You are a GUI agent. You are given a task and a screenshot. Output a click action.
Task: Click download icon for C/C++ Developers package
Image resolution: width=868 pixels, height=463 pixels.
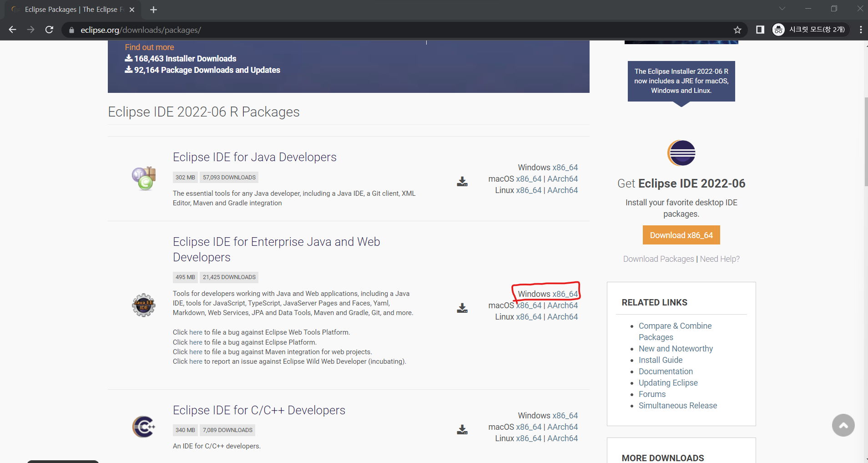pos(462,429)
